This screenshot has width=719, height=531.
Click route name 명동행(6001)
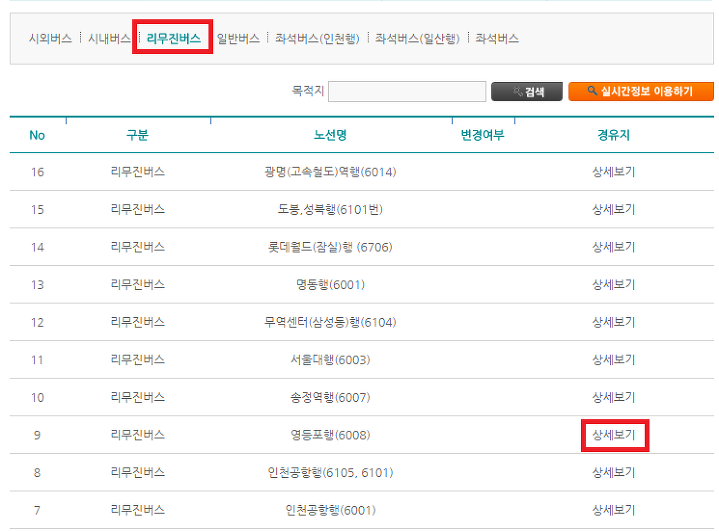330,285
